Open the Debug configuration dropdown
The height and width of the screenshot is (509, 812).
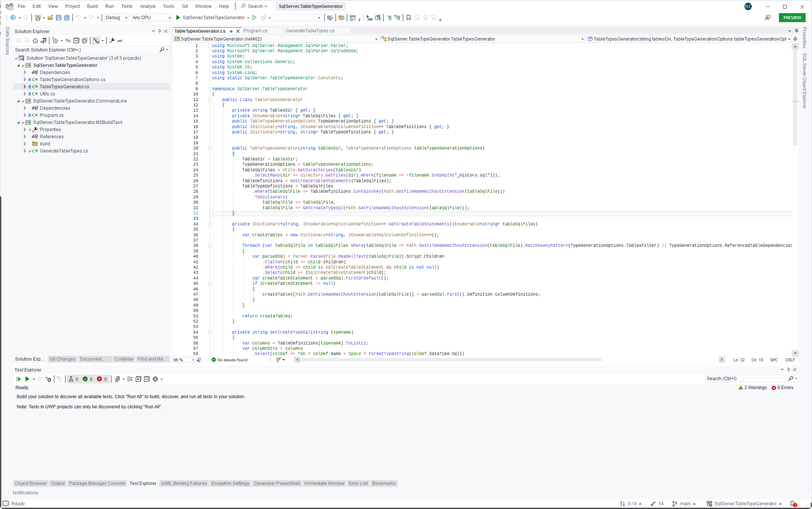(x=117, y=18)
